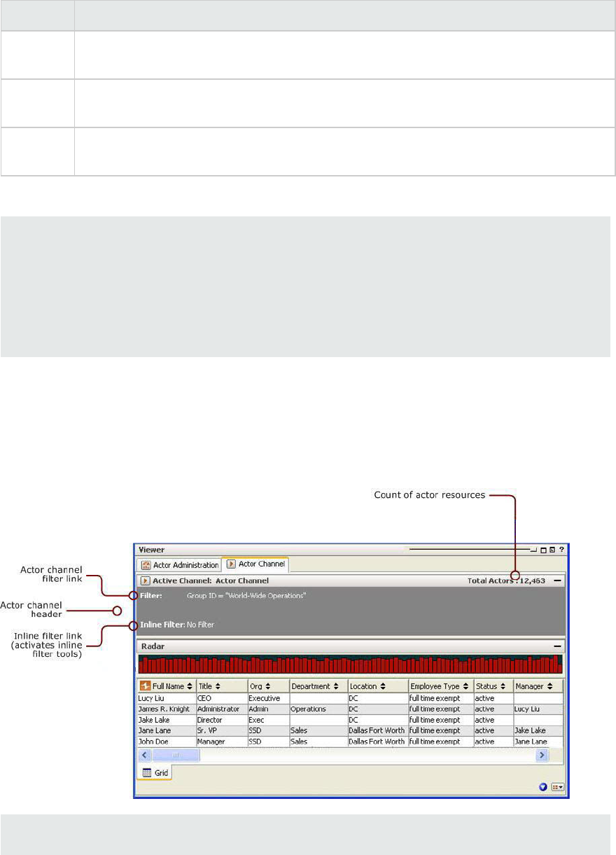
Task: Click the 'Sales' department cell in Jane Lane's row
Action: tap(318, 730)
